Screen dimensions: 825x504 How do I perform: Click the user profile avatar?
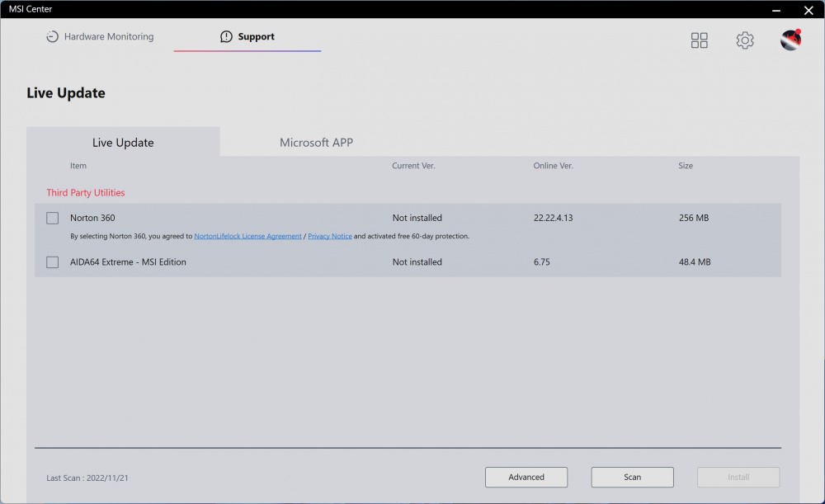pos(790,40)
